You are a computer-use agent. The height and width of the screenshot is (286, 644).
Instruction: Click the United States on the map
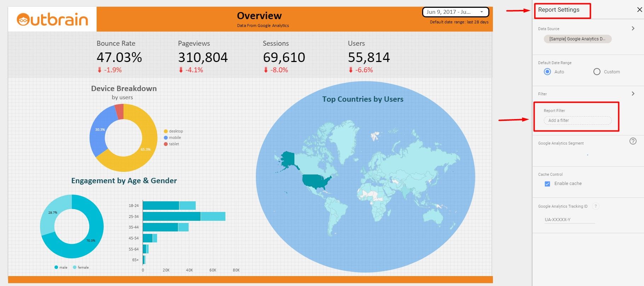coord(316,181)
